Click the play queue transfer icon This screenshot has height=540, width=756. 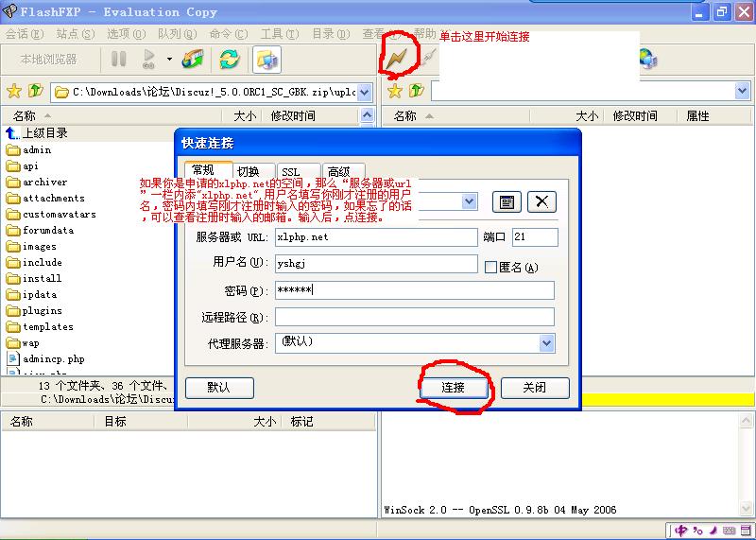point(149,60)
